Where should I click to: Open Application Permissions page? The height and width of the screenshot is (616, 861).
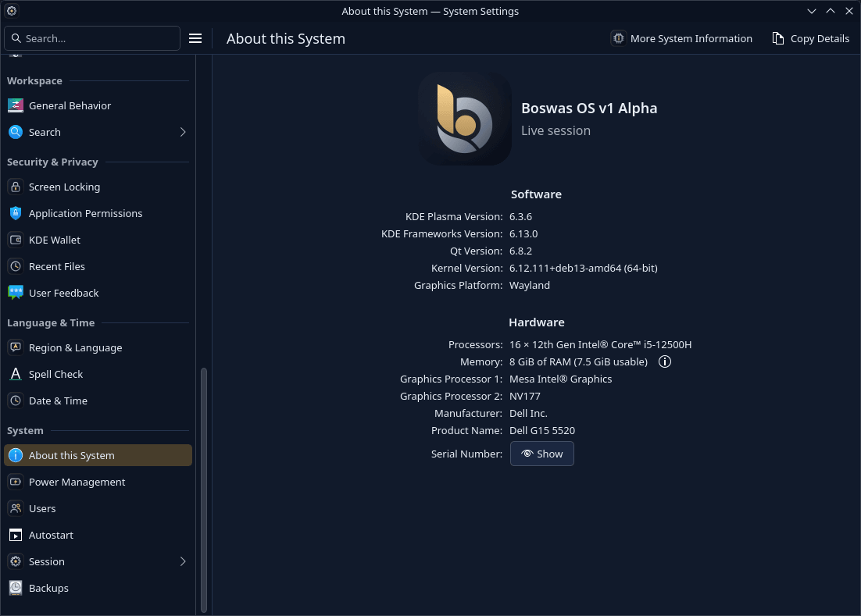coord(98,213)
